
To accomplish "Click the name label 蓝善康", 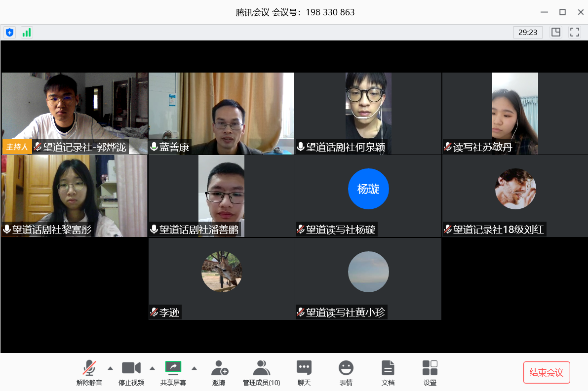I will tap(174, 147).
